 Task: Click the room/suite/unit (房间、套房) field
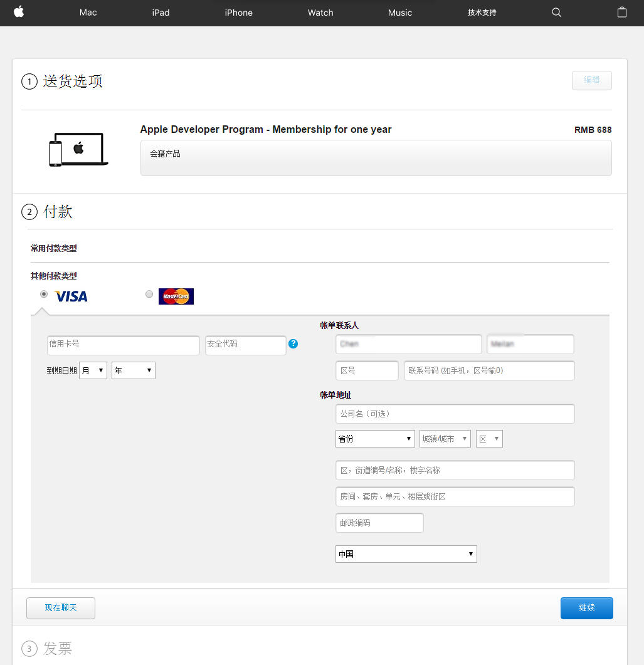point(455,496)
